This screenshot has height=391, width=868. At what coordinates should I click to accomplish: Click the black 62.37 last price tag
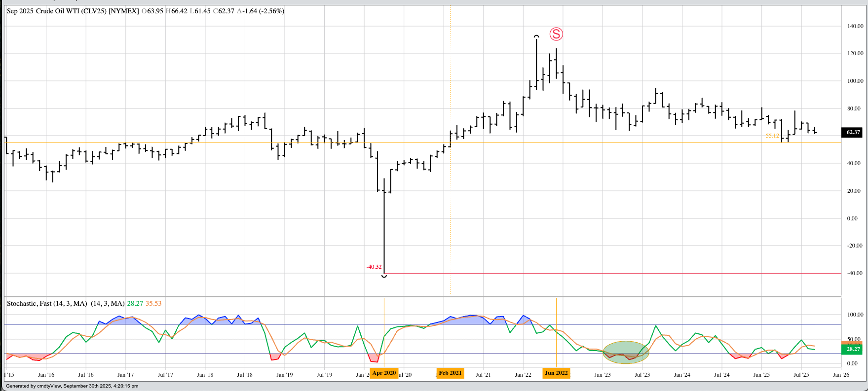click(853, 132)
